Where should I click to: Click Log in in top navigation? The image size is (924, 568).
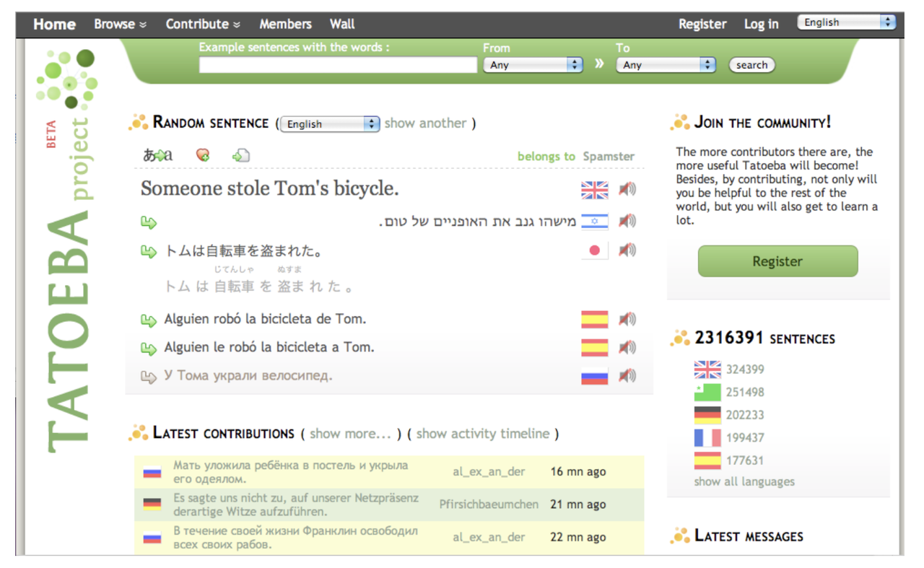click(761, 24)
